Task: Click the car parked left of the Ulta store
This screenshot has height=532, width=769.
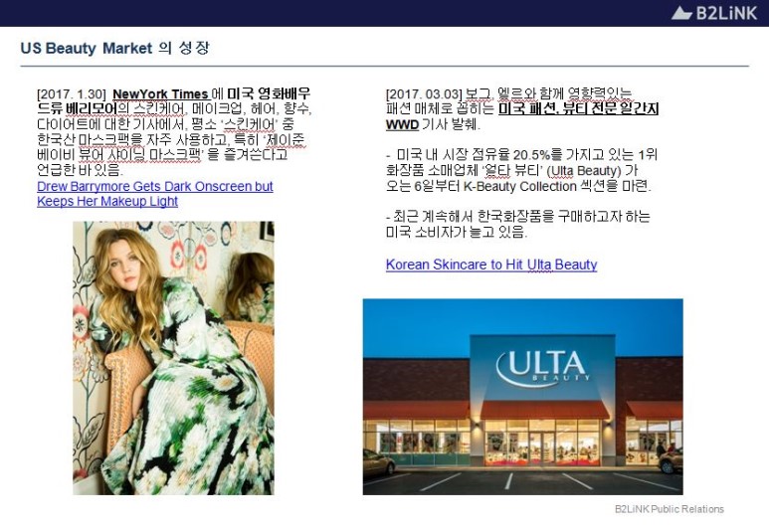Action: point(378,462)
